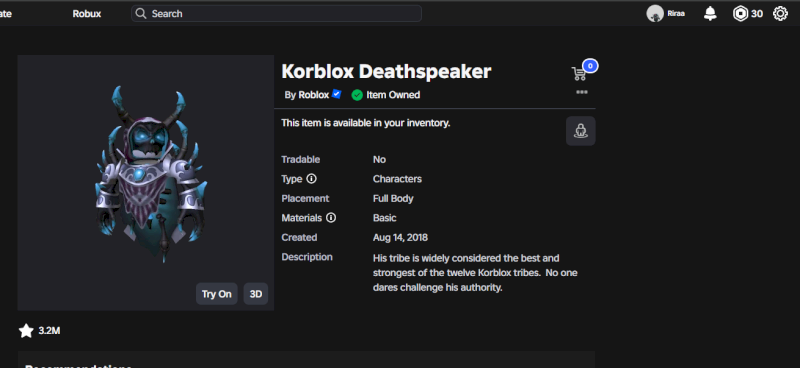Click the Korblox Deathspeaker title

coord(386,71)
